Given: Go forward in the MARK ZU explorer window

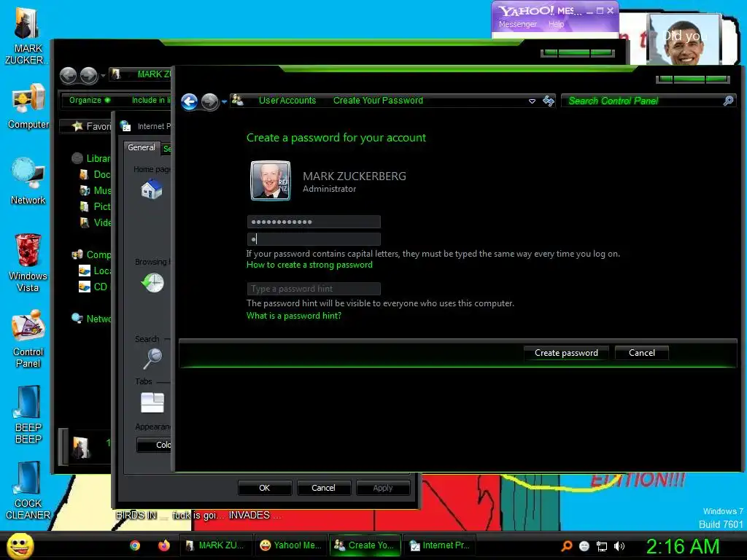Looking at the screenshot, I should click(88, 75).
